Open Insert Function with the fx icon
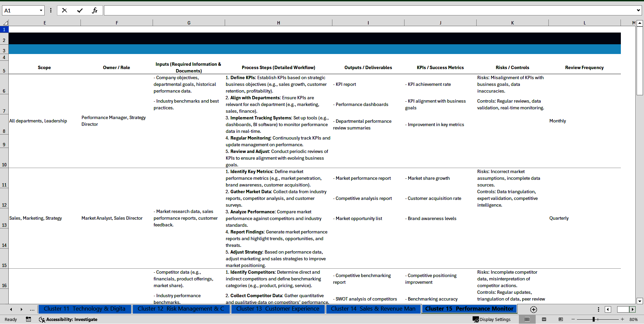 pos(95,10)
